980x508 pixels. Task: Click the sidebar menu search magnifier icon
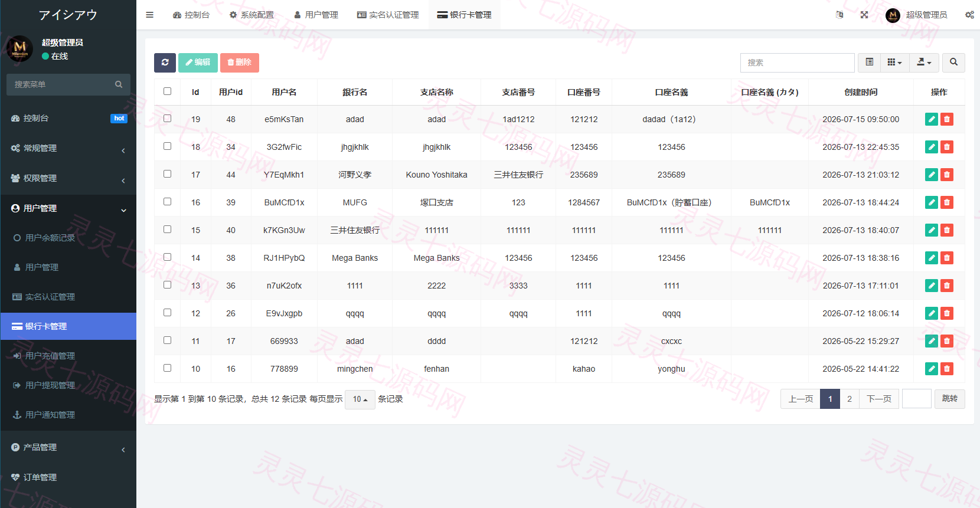119,84
